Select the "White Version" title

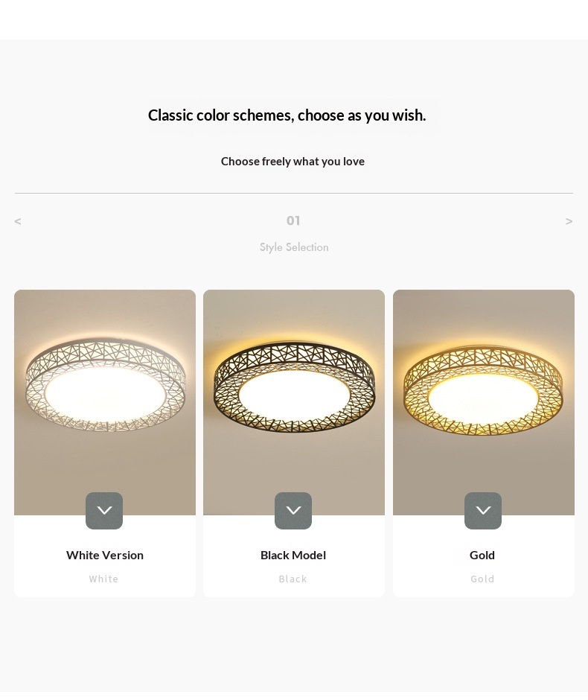[105, 555]
